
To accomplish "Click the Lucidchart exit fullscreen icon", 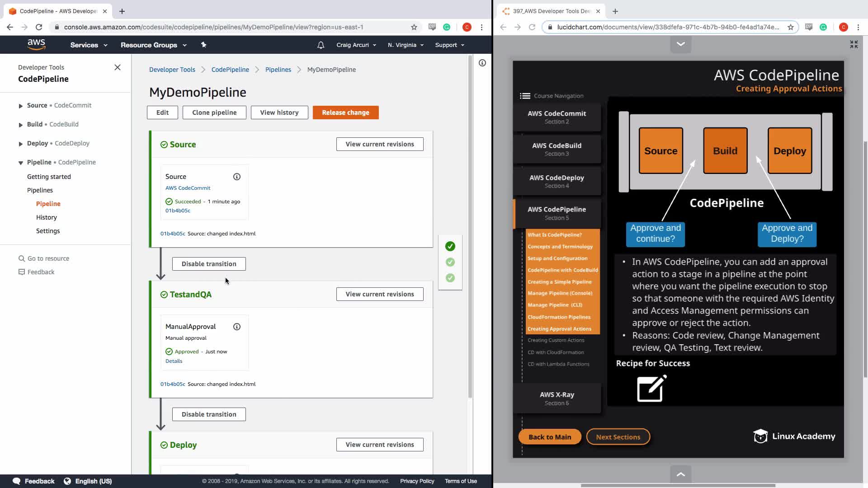I will coord(854,44).
